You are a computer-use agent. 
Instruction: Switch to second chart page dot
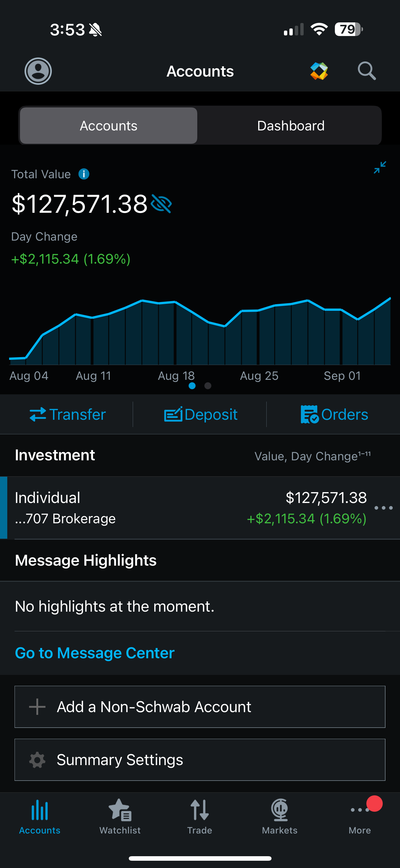pos(208,386)
